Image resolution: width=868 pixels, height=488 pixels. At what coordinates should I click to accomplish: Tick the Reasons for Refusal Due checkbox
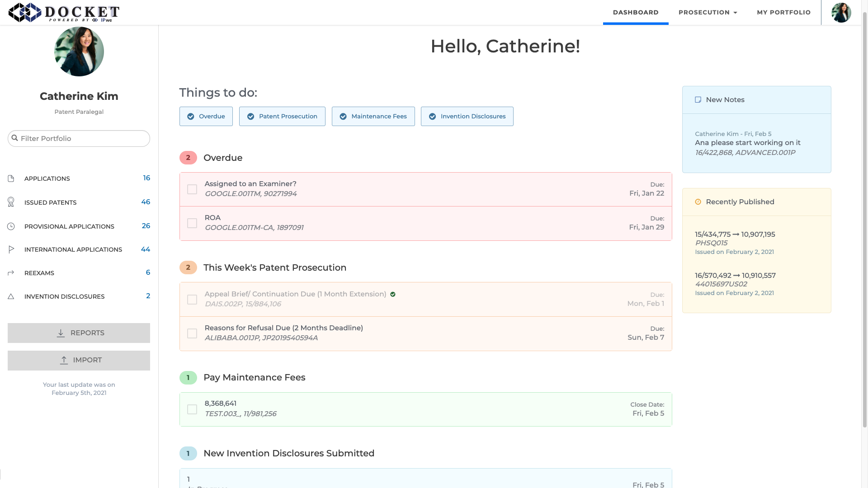[x=192, y=333]
